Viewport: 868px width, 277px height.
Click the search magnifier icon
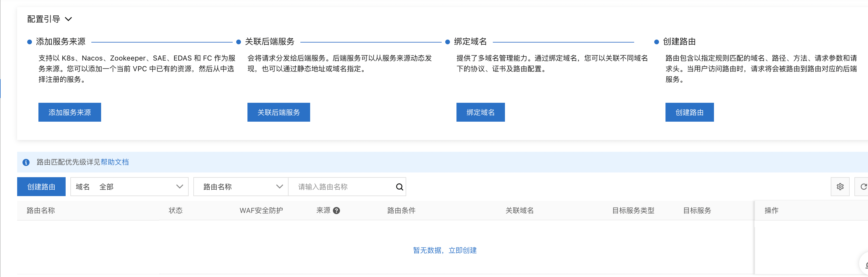coord(400,187)
